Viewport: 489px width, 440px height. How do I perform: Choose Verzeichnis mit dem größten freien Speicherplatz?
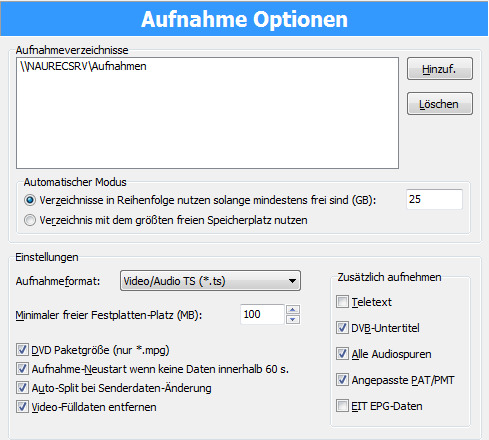click(30, 220)
